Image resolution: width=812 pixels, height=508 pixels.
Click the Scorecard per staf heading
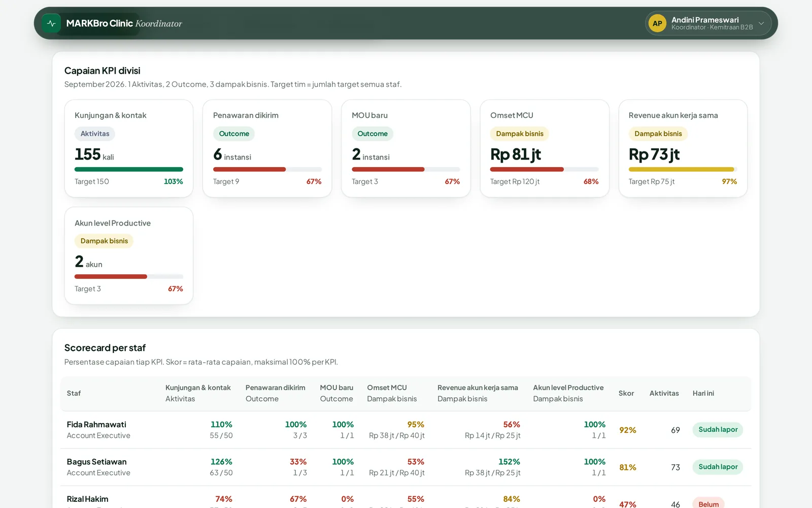pyautogui.click(x=105, y=348)
